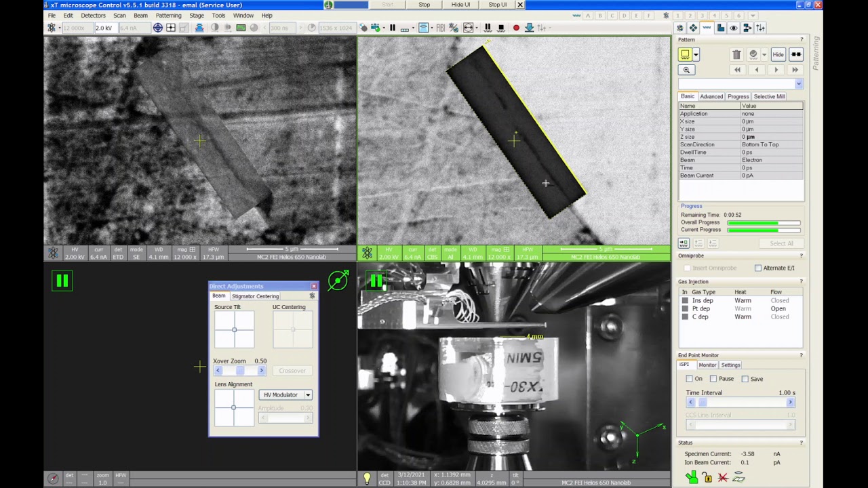Check the iSPI Save checkbox
Viewport: 868px width, 488px height.
coord(745,379)
